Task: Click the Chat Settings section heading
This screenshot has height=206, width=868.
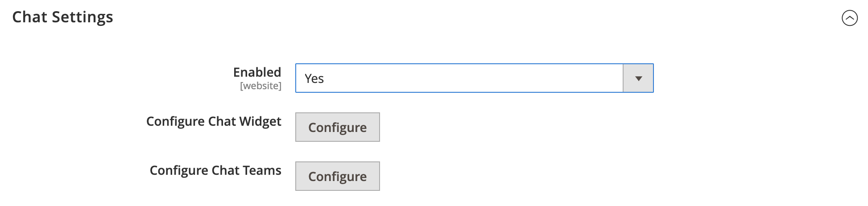Action: 62,17
